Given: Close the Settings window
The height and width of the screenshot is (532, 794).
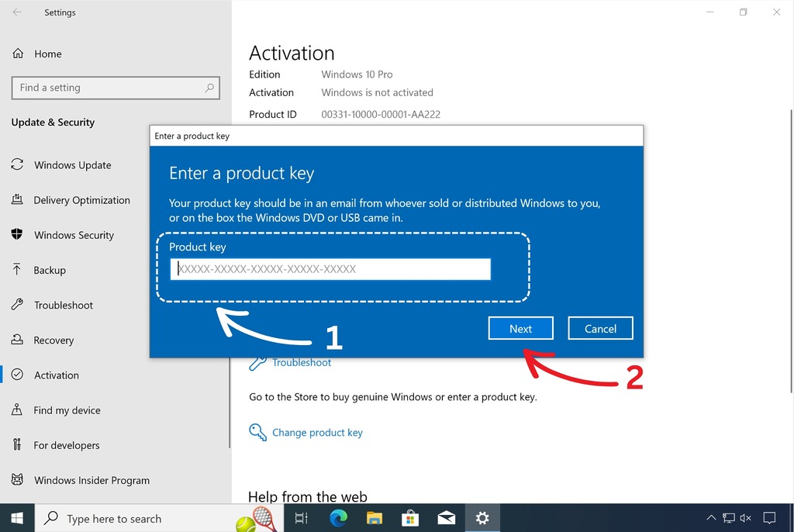Looking at the screenshot, I should pos(776,12).
